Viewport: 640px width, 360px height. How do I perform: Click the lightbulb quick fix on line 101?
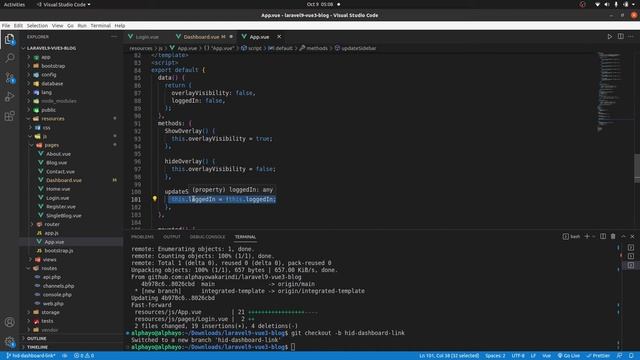155,199
